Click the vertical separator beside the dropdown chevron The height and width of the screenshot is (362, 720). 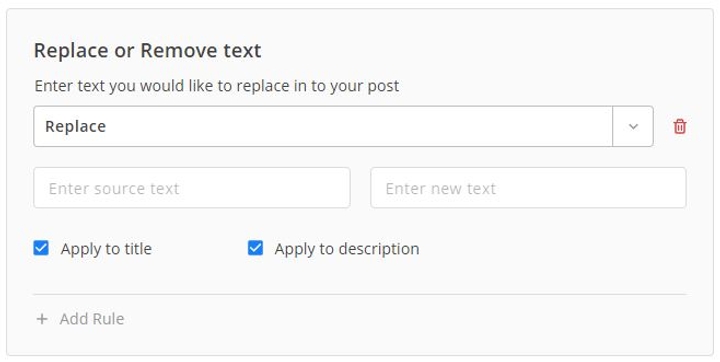pyautogui.click(x=613, y=126)
